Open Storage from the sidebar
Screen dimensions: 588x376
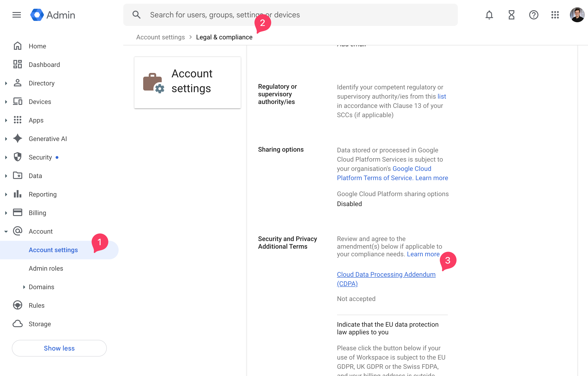(x=40, y=324)
